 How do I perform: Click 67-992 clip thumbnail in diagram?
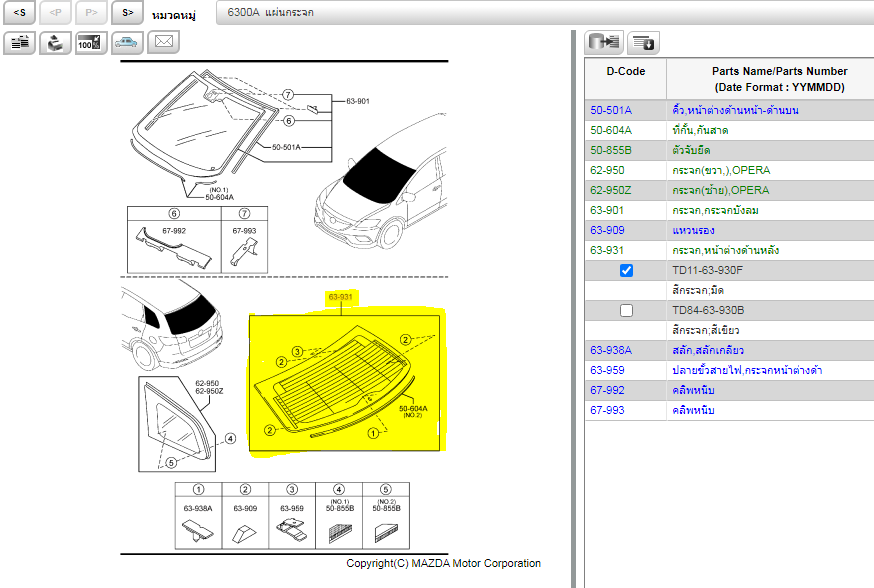pyautogui.click(x=174, y=246)
